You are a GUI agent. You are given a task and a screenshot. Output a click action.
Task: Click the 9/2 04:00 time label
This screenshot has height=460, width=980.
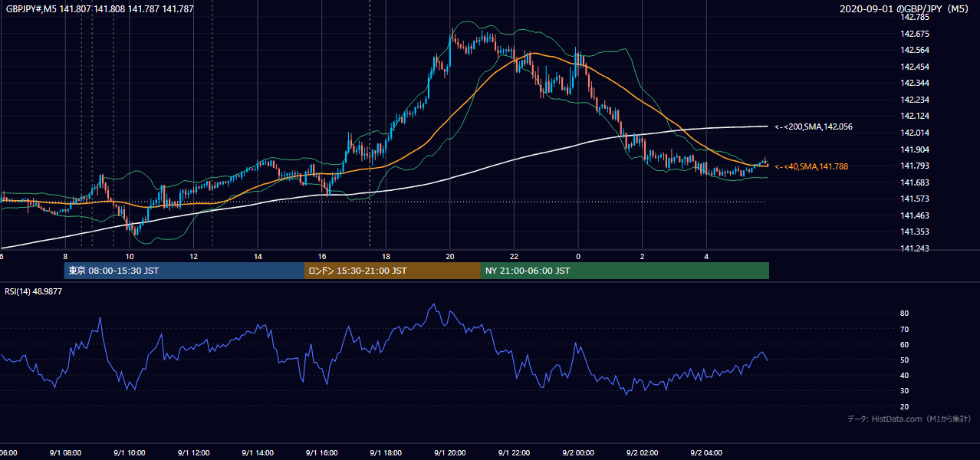(706, 453)
